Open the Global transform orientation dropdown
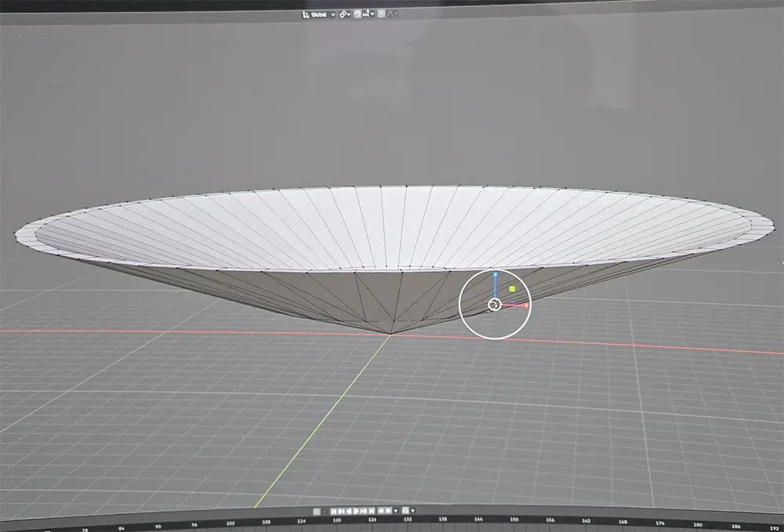This screenshot has width=784, height=532. click(318, 14)
